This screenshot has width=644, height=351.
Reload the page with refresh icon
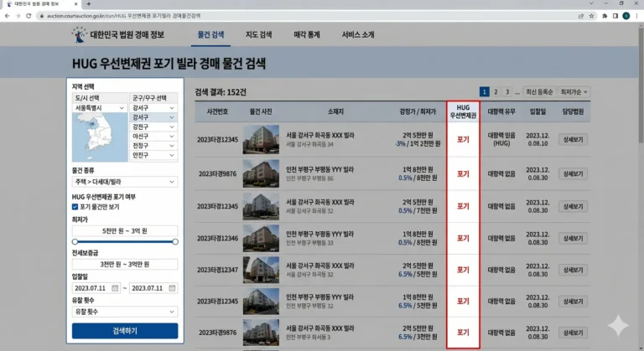point(29,16)
